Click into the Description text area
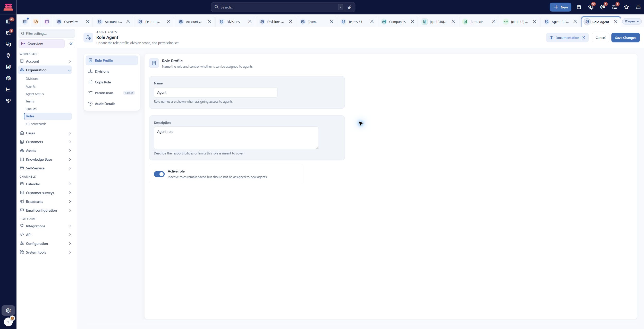 click(x=236, y=138)
